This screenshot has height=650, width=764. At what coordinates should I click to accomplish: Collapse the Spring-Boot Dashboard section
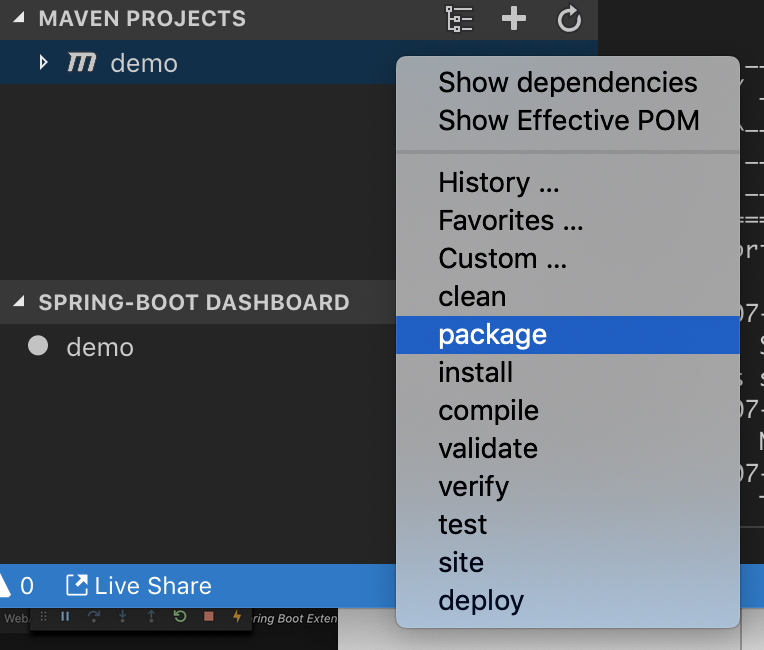pyautogui.click(x=19, y=302)
